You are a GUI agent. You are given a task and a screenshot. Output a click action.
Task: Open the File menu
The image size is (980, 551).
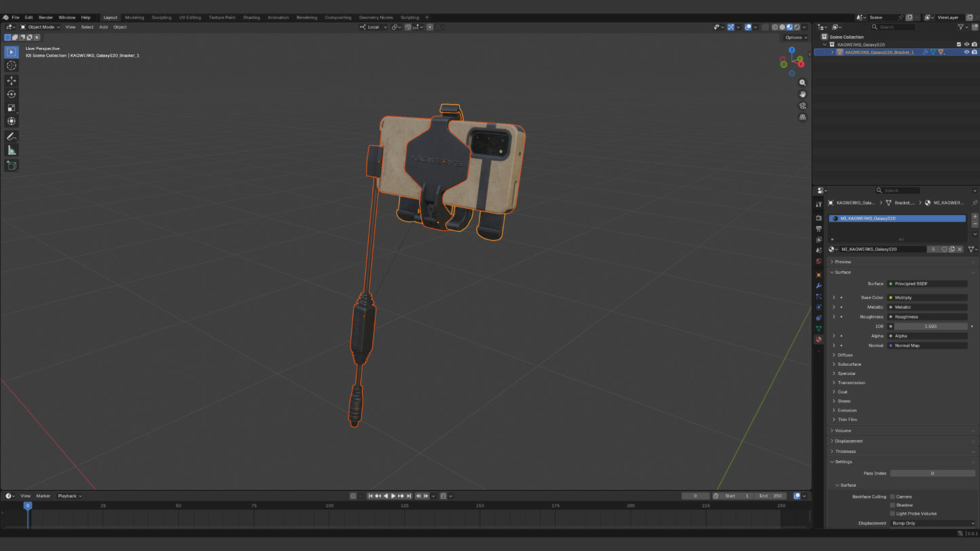click(x=16, y=18)
